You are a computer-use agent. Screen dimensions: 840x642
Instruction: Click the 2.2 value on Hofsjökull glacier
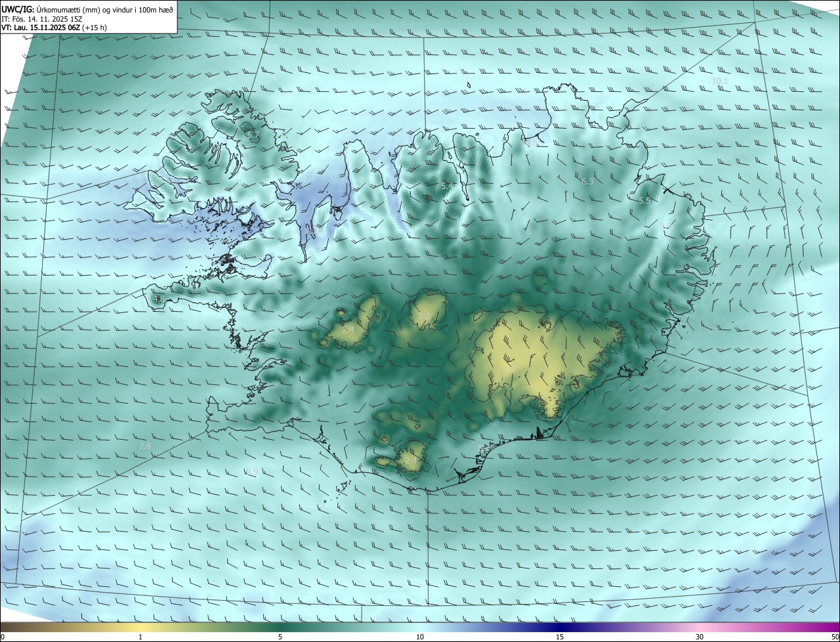click(425, 317)
